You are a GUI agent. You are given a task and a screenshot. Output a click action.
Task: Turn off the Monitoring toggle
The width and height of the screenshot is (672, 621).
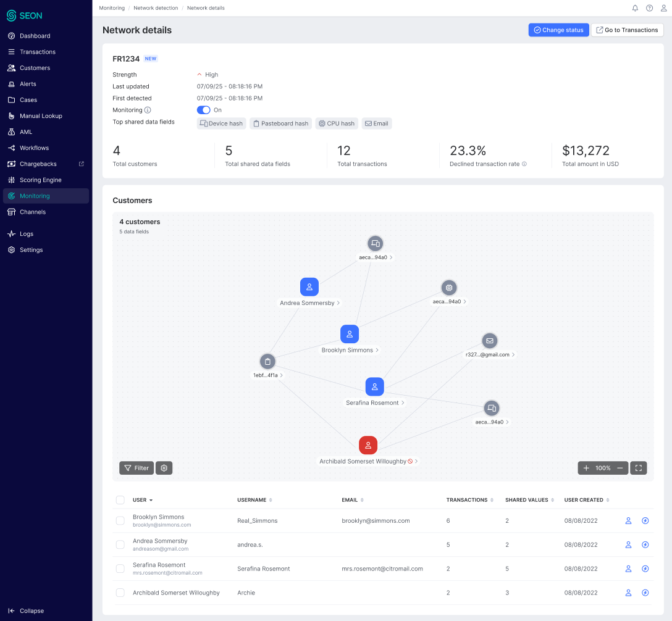pos(203,110)
